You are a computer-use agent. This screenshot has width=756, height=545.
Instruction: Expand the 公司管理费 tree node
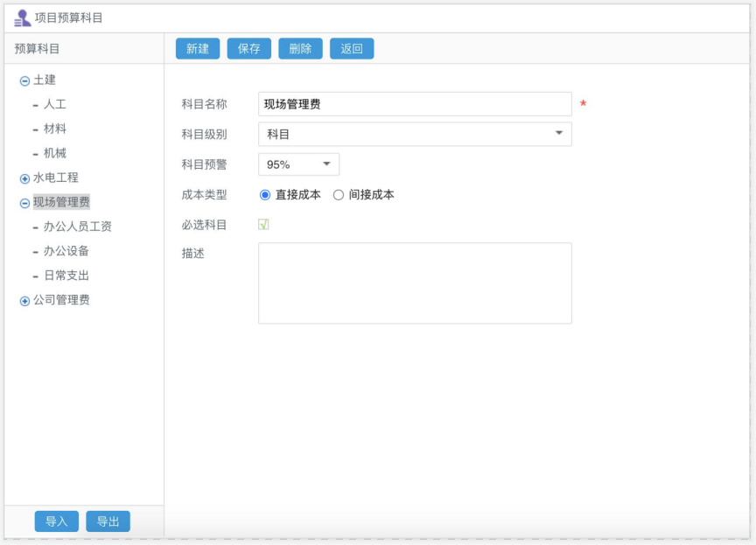click(24, 300)
